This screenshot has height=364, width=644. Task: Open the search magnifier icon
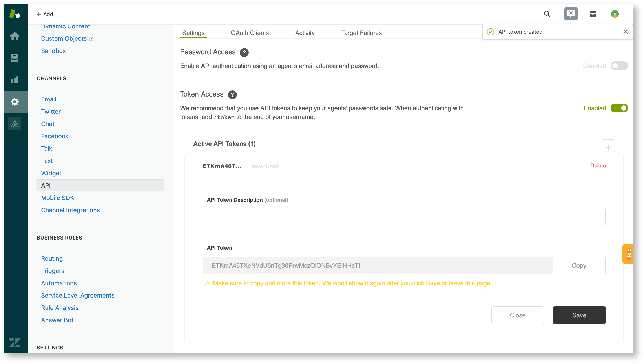coord(547,14)
